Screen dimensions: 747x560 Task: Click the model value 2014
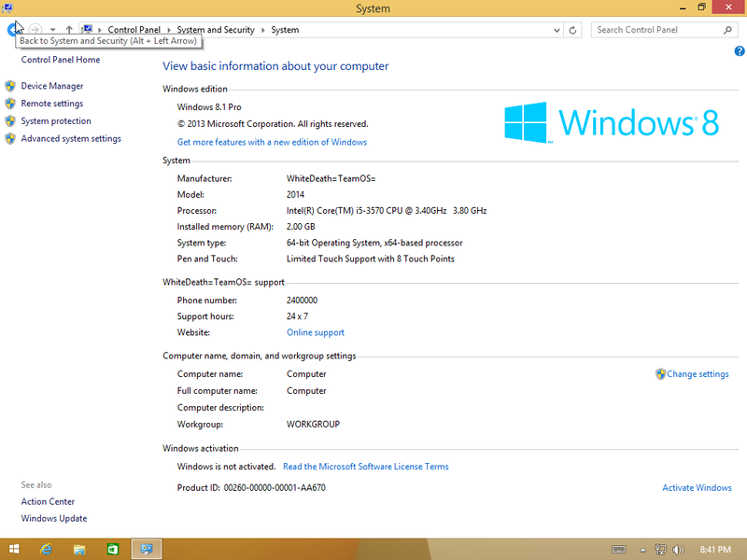tap(295, 194)
